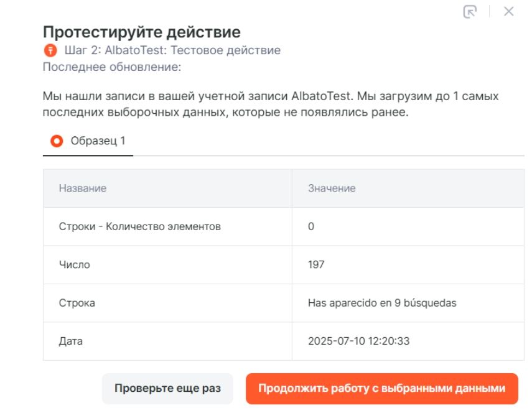Click Продолжить работу с выбранными данными
The height and width of the screenshot is (418, 532).
point(381,389)
